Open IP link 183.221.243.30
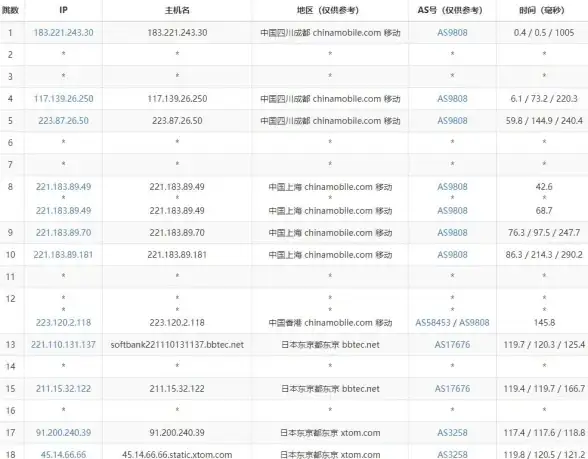This screenshot has height=459, width=588. pos(63,33)
